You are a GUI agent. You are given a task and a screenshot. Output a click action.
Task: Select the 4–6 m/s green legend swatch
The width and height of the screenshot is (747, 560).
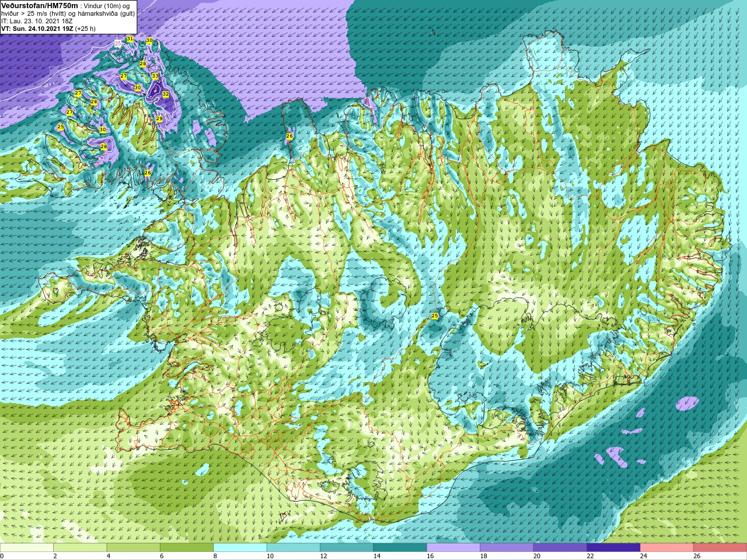click(x=134, y=548)
